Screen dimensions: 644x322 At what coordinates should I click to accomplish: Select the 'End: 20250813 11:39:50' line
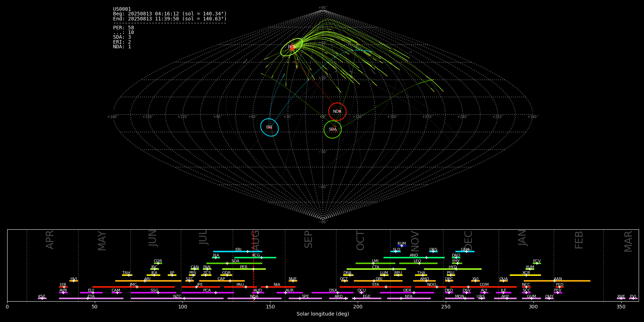170,19
